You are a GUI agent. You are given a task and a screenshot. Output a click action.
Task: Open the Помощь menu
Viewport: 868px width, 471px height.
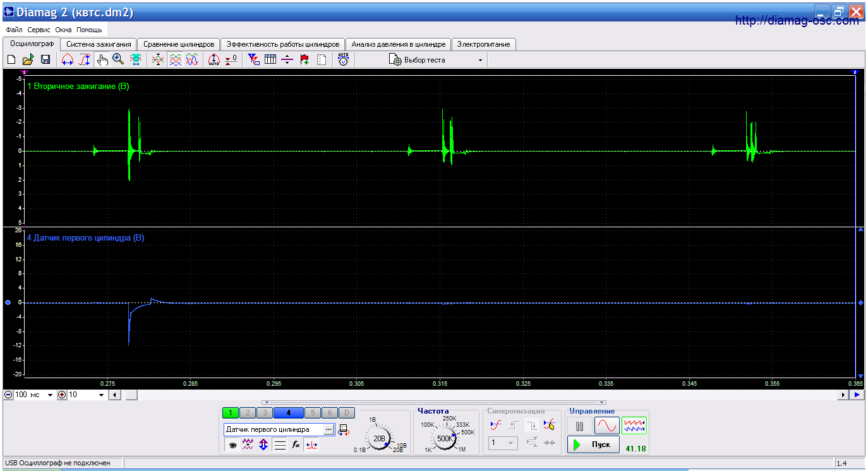click(x=89, y=30)
